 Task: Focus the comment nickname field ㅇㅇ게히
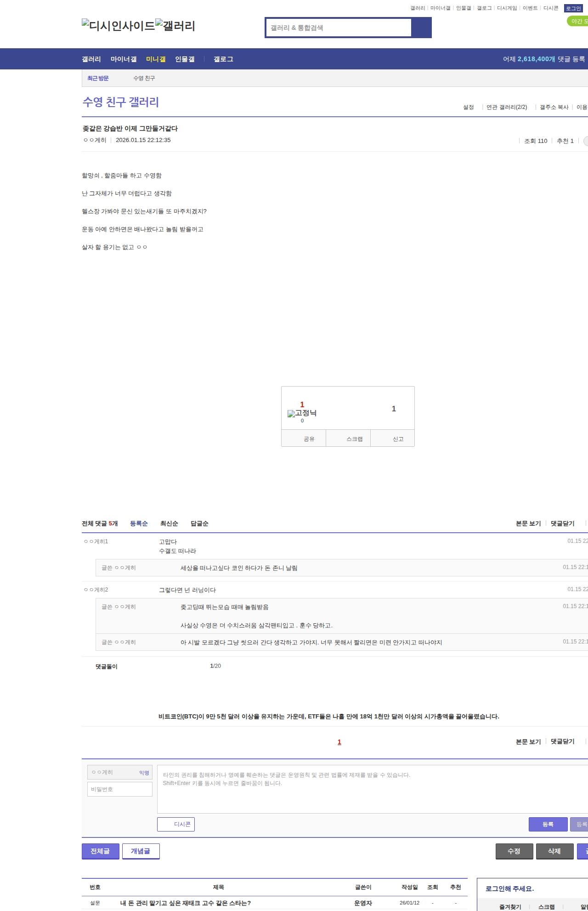point(120,772)
